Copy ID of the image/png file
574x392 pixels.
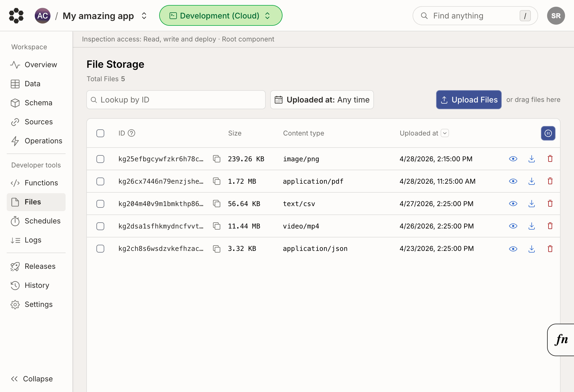coord(217,159)
